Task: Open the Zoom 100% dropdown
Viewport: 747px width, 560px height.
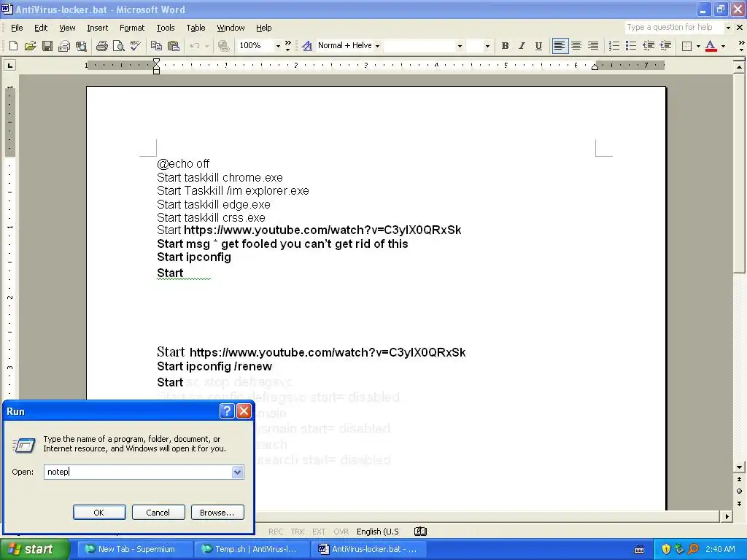Action: pyautogui.click(x=278, y=46)
